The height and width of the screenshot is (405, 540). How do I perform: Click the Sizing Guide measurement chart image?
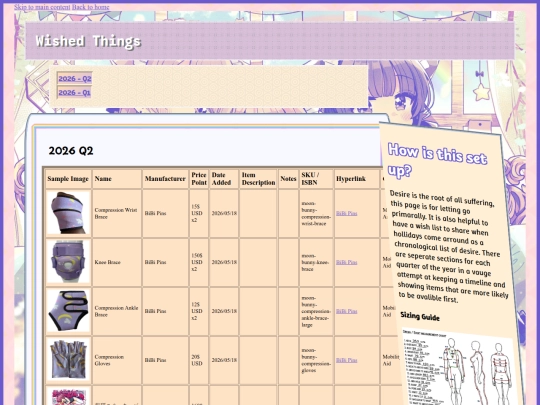tap(460, 367)
